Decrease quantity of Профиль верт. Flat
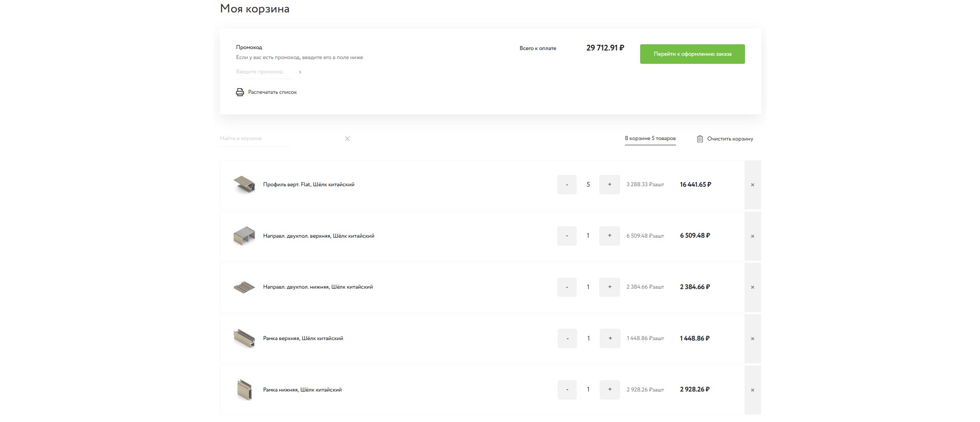 point(567,184)
